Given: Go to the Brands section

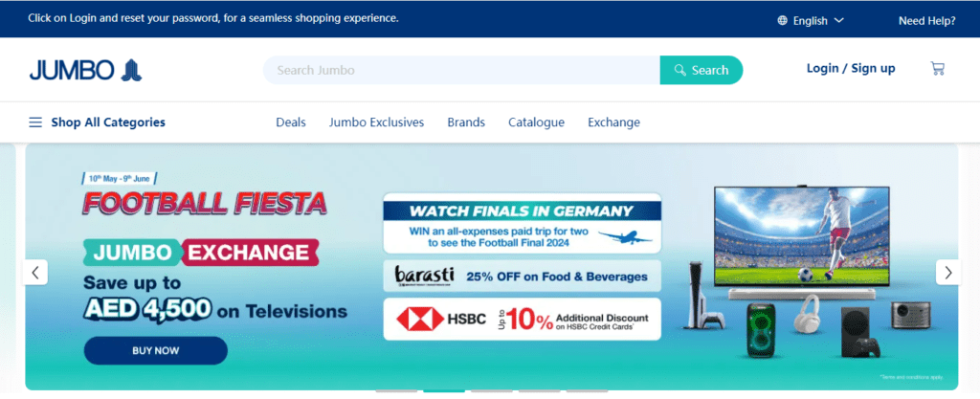Looking at the screenshot, I should coord(466,122).
